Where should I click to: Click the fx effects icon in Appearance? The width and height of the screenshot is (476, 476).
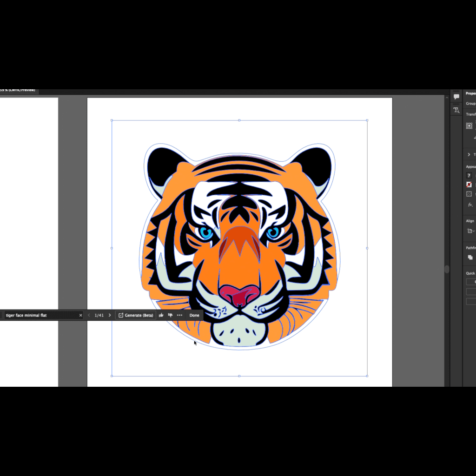click(x=470, y=205)
